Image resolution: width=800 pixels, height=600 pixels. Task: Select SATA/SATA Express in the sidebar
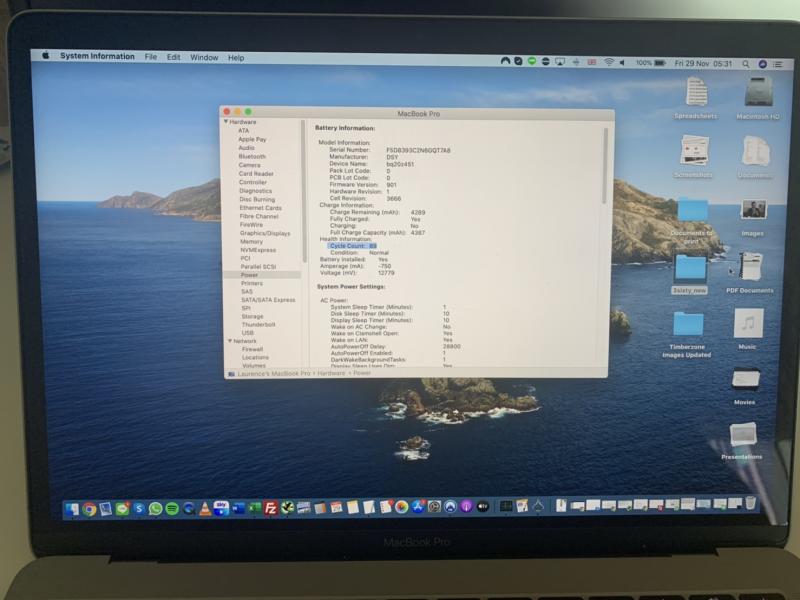coord(268,299)
